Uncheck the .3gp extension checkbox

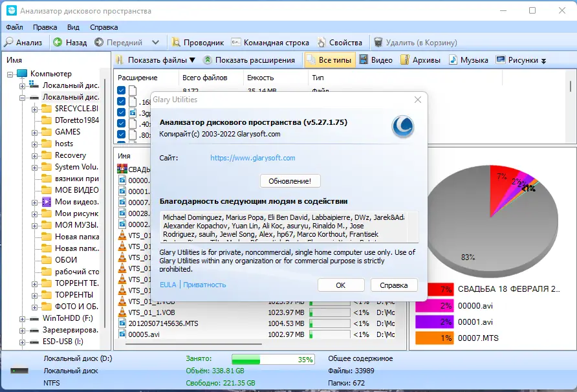point(121,113)
